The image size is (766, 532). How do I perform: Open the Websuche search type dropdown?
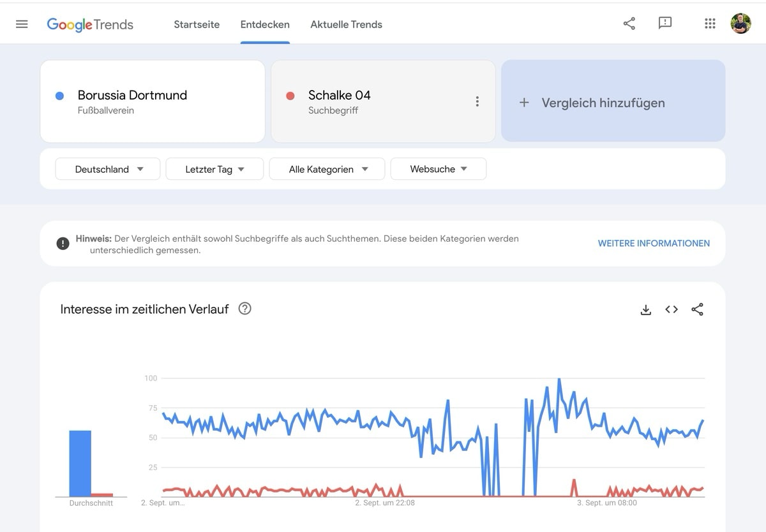click(439, 169)
